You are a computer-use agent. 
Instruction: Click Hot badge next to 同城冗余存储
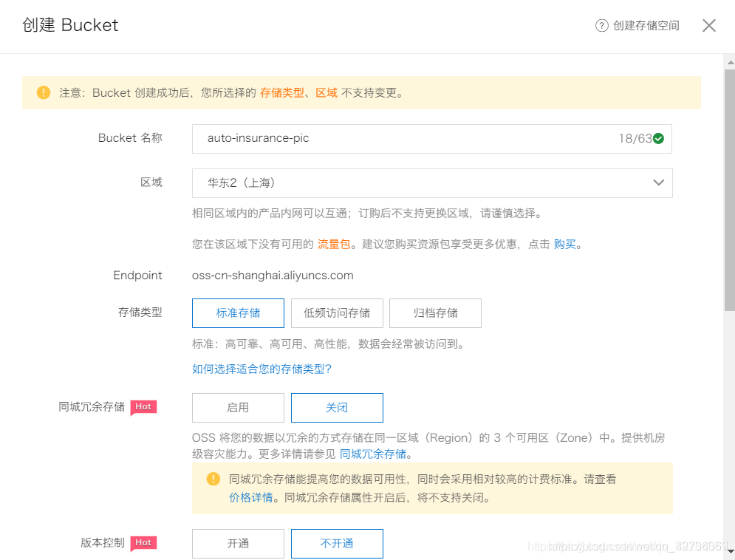[143, 407]
